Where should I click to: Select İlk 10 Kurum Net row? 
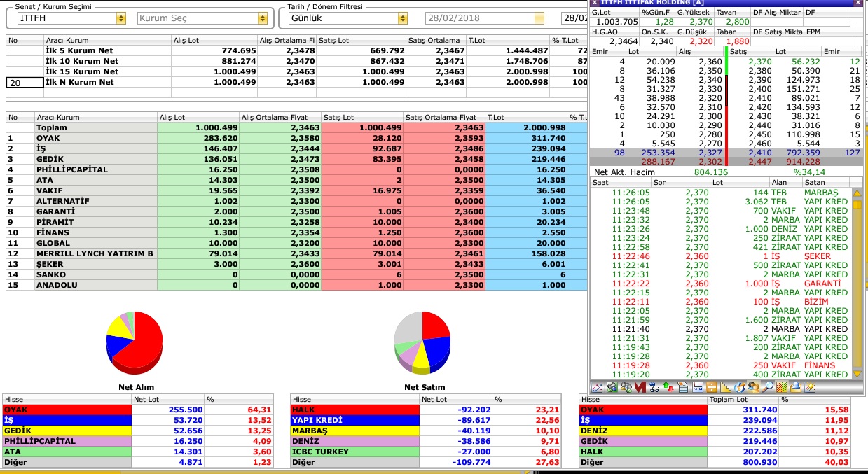click(298, 61)
